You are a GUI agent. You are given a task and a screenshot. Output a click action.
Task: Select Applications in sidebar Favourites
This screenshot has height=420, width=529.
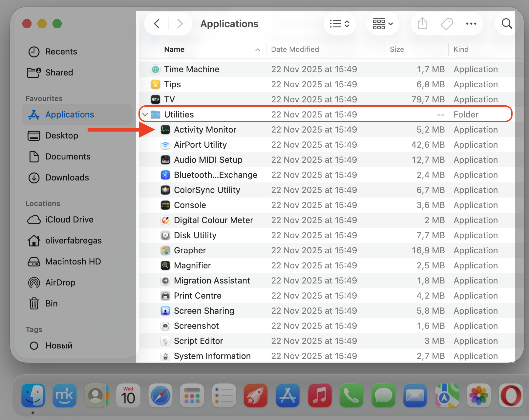pos(77,115)
